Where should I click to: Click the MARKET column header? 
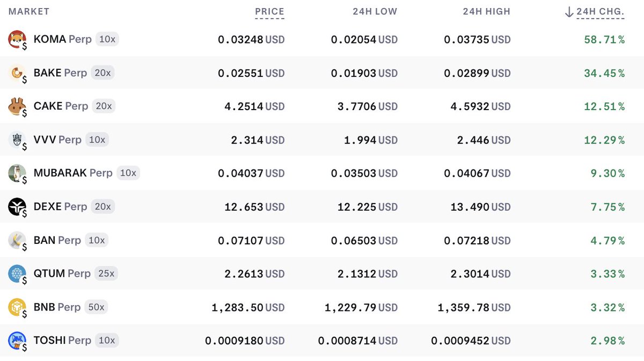[28, 11]
